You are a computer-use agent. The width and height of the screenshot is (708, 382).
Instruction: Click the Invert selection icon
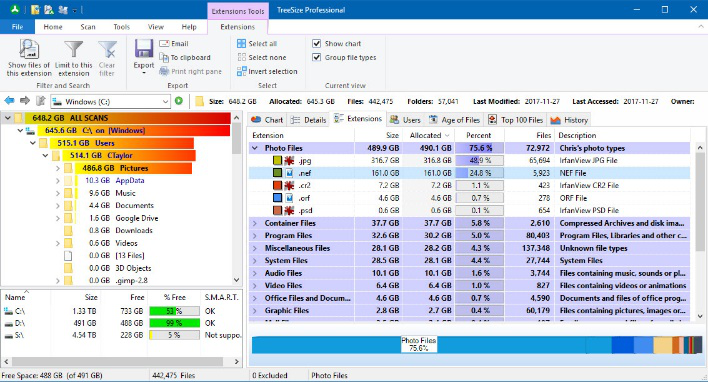(242, 71)
